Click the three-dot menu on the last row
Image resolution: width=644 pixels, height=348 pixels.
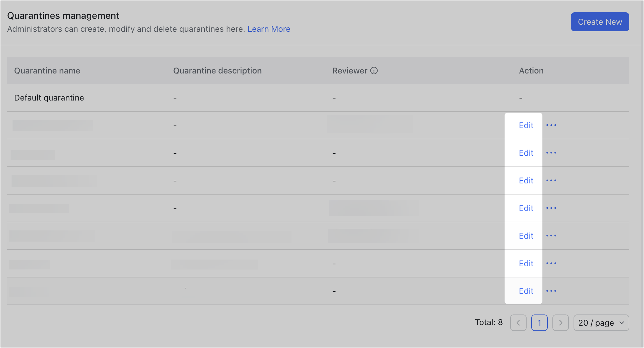(x=551, y=291)
